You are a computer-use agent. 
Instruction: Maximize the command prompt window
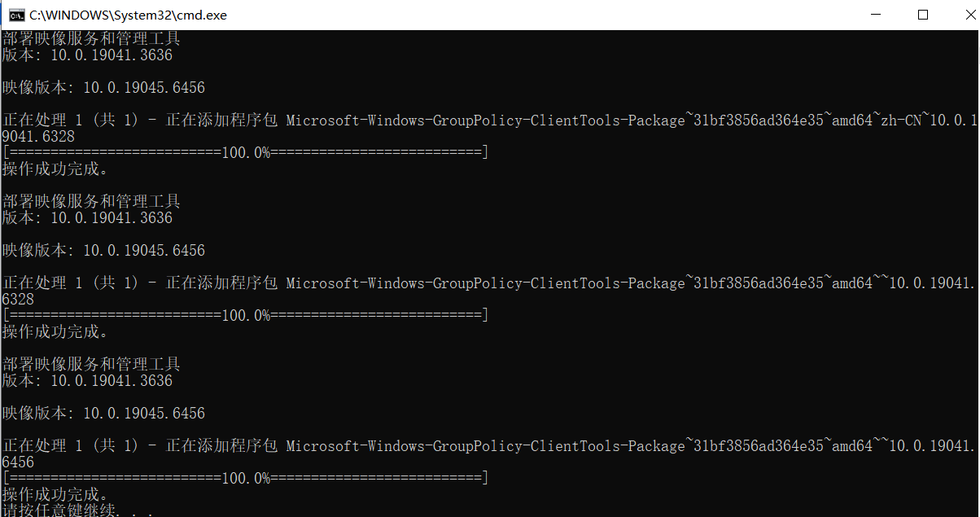click(x=923, y=14)
